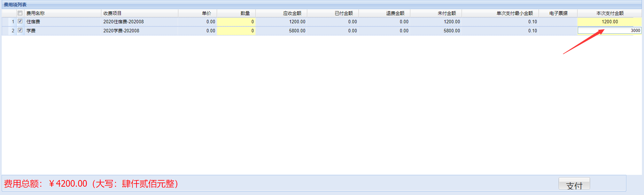Click the 本次支付金额 column header
644x195 pixels.
pos(610,13)
